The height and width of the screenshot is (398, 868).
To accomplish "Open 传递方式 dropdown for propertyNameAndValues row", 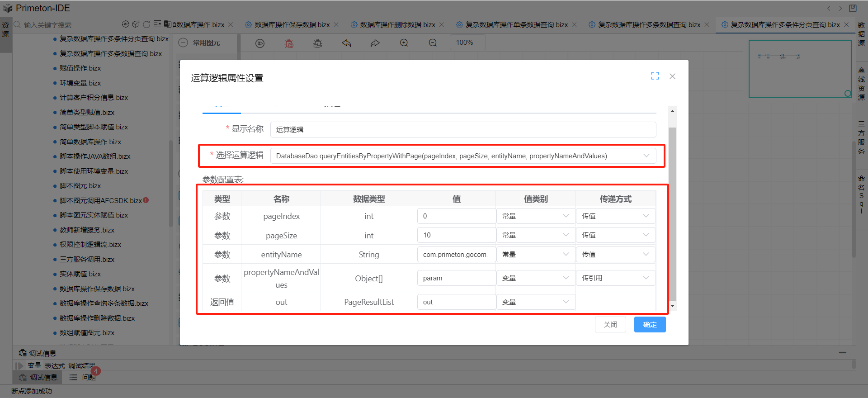I will point(615,278).
